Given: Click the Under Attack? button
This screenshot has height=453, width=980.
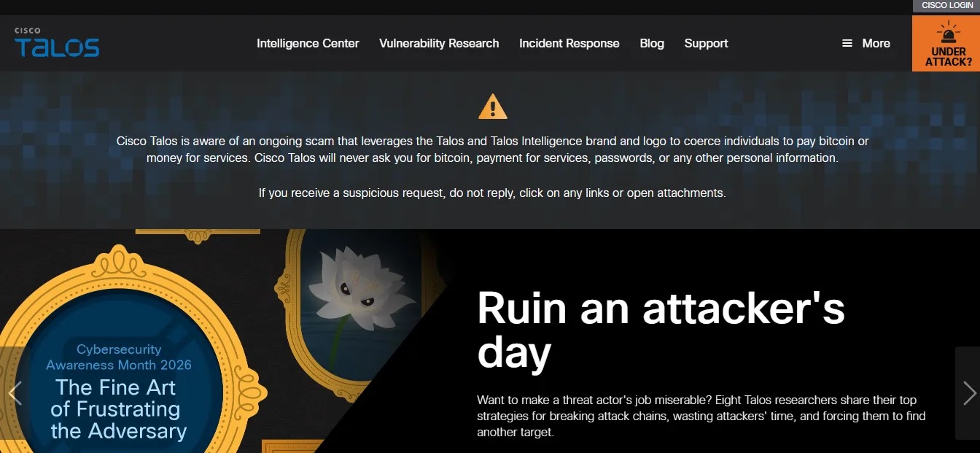Looking at the screenshot, I should [x=946, y=44].
